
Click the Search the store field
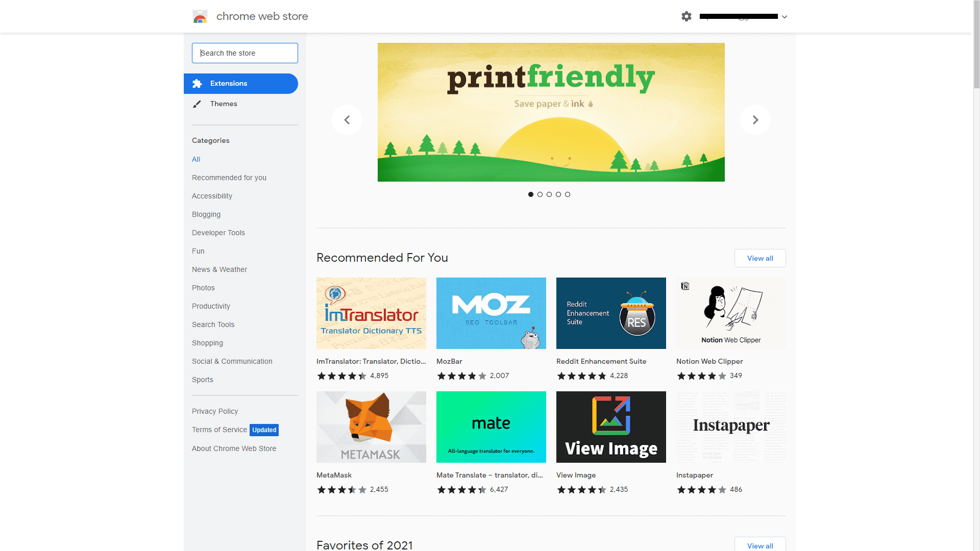point(245,53)
